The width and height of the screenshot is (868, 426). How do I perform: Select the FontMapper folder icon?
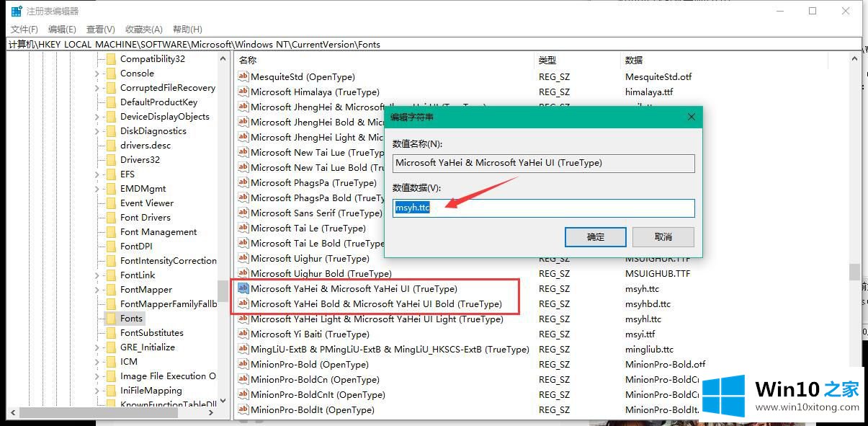pos(111,290)
